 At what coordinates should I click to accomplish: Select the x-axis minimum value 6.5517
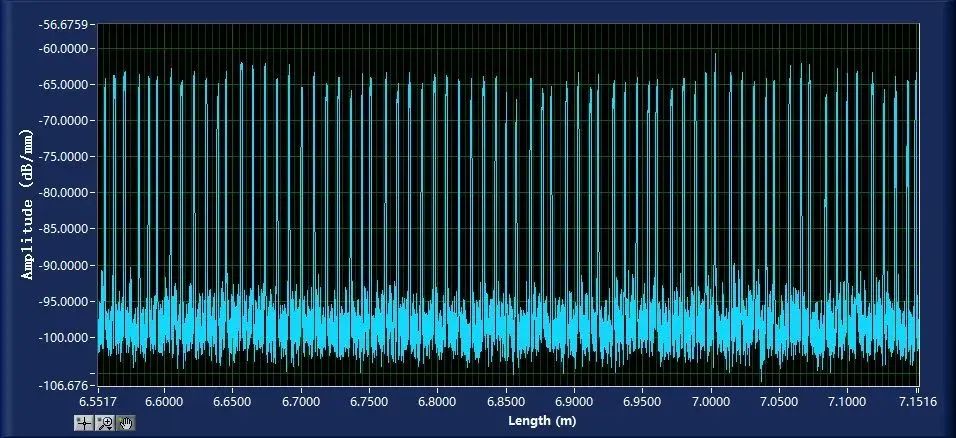(x=98, y=400)
